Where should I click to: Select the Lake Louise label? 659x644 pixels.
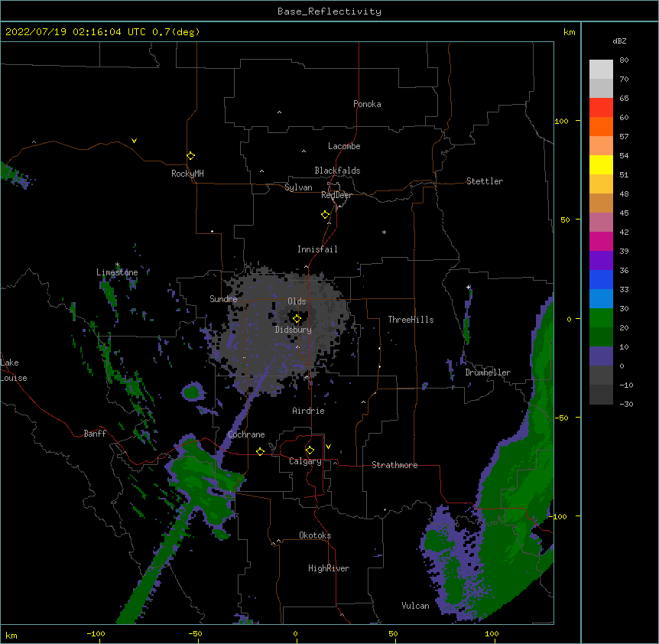click(x=14, y=370)
